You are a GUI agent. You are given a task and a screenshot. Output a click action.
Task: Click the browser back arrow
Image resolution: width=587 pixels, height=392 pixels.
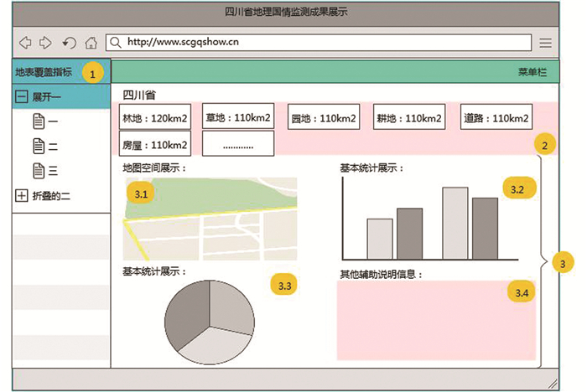[x=25, y=43]
